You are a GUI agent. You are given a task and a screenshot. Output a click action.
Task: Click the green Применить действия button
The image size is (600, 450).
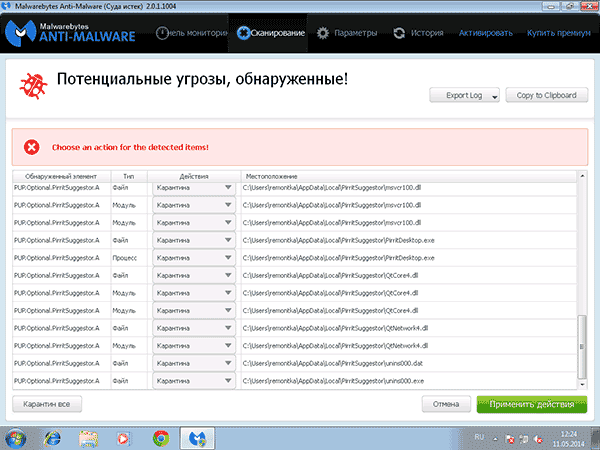532,404
